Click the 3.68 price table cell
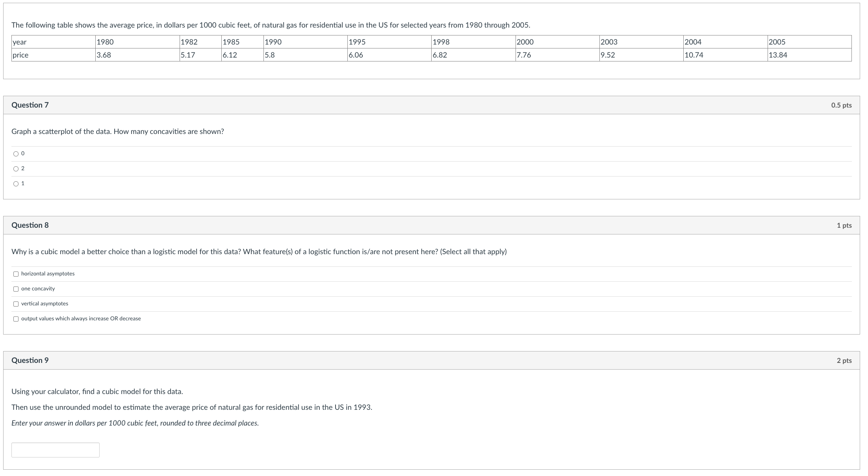The width and height of the screenshot is (868, 476). coord(104,55)
